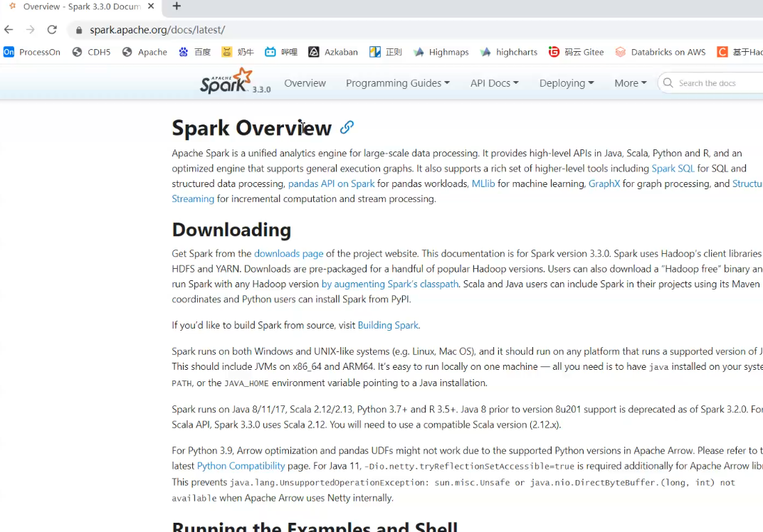
Task: Click the browser back arrow
Action: coord(9,30)
